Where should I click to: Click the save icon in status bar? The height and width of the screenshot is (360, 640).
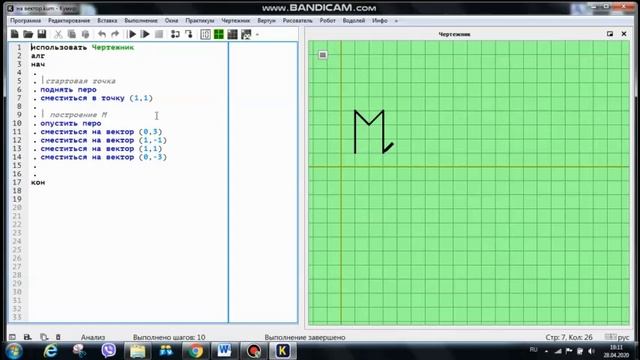tap(28, 337)
